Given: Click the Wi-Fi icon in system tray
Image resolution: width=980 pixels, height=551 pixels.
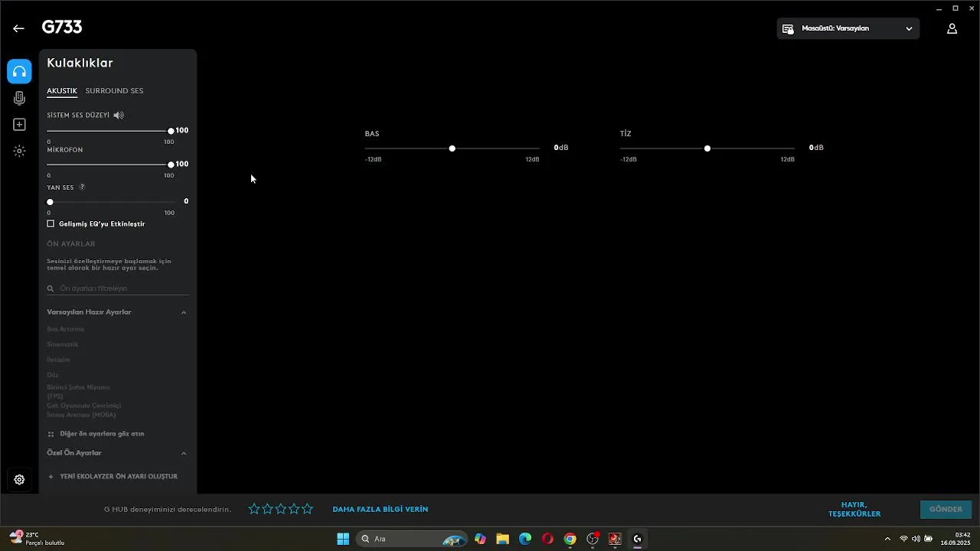Looking at the screenshot, I should click(x=903, y=539).
